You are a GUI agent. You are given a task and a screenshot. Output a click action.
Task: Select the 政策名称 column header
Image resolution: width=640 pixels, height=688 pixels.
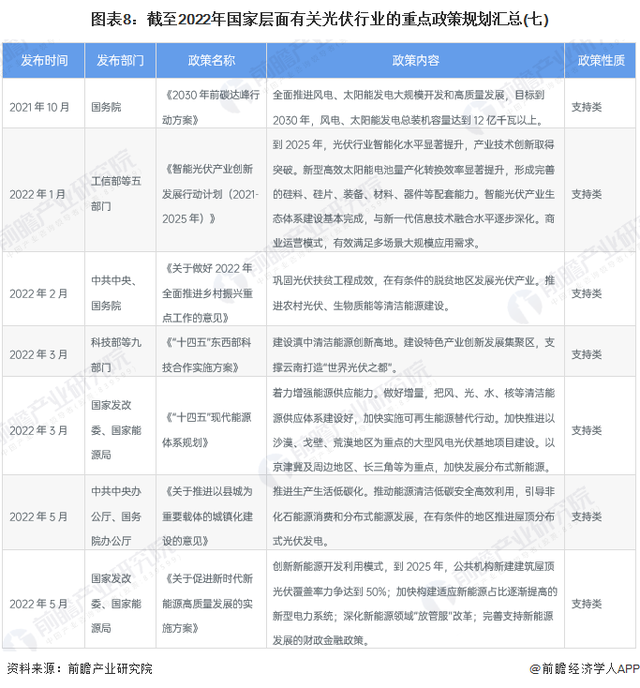(211, 61)
